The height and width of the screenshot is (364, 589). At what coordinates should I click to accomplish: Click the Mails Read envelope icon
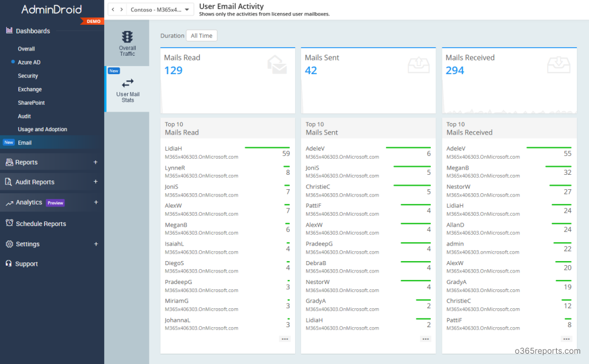click(x=277, y=64)
